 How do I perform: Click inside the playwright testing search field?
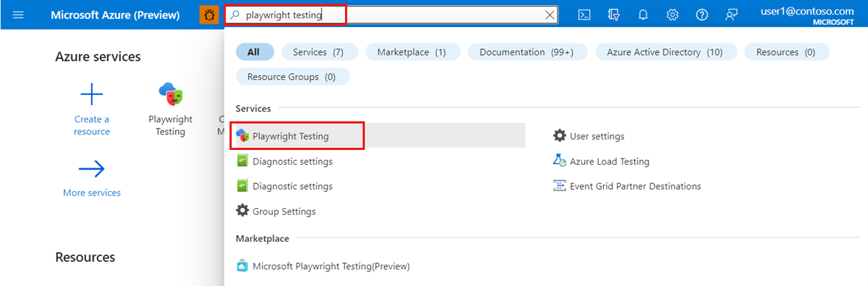[388, 15]
